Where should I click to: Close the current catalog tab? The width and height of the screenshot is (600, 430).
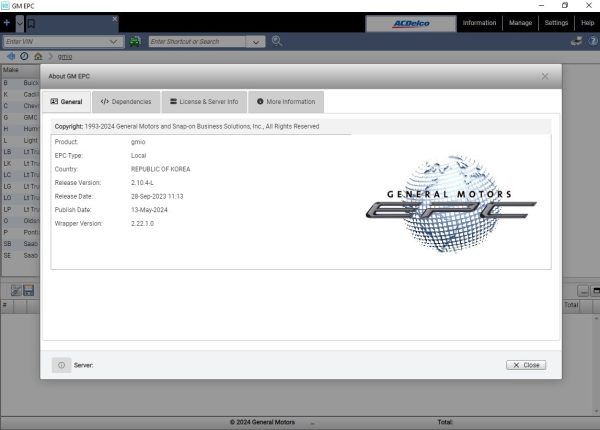click(115, 19)
